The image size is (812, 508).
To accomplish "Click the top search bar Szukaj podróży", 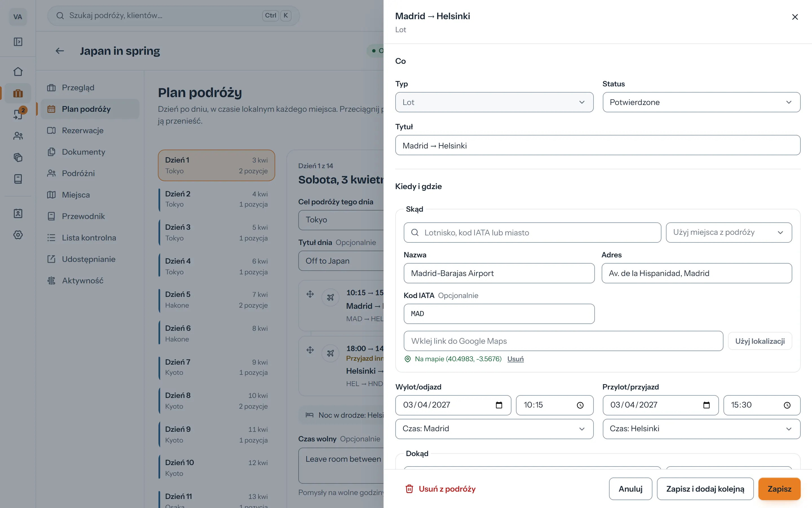I will click(x=173, y=16).
